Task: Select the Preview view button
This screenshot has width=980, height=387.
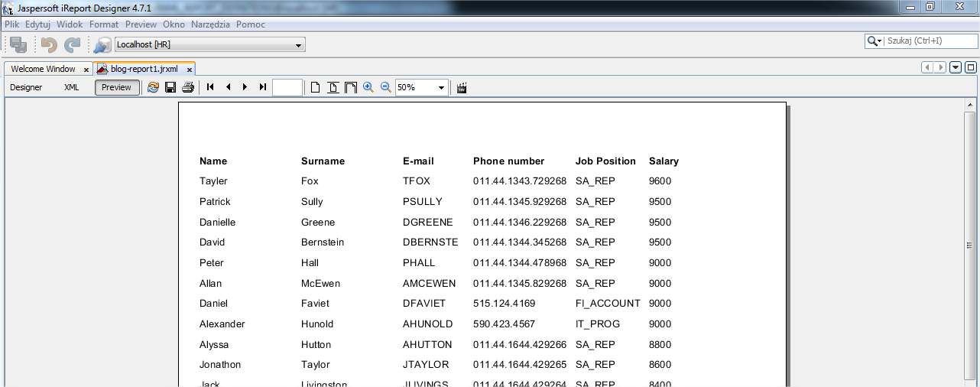Action: pos(117,87)
